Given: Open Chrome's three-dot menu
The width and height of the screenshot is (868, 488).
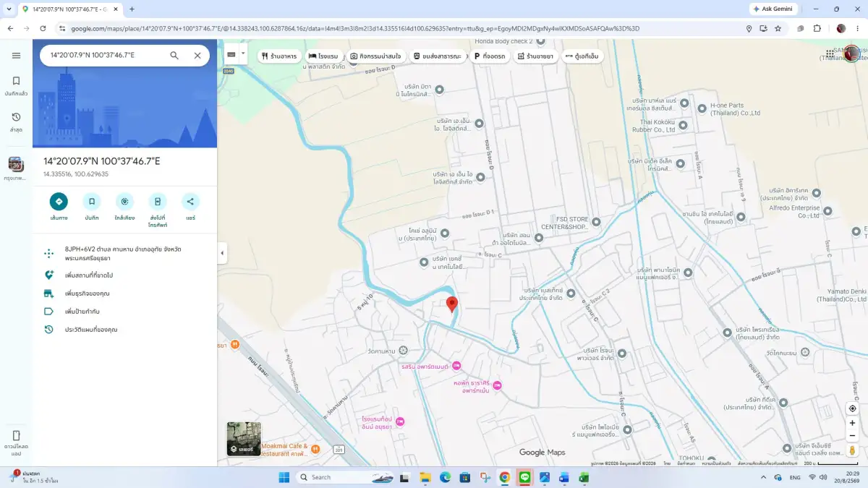Looking at the screenshot, I should coord(857,28).
